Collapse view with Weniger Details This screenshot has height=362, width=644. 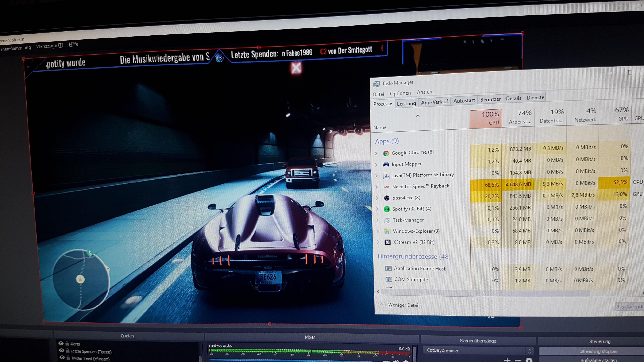tap(400, 305)
